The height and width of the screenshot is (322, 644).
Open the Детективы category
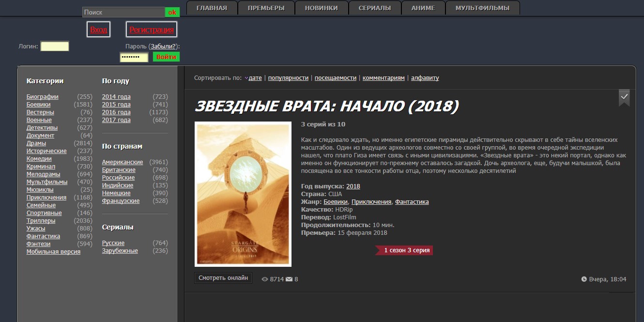pos(42,128)
